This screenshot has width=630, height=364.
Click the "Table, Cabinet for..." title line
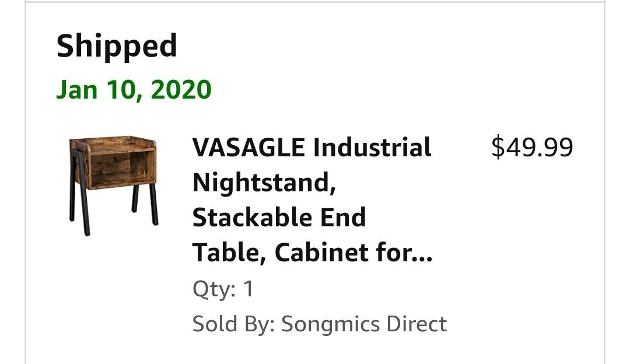pos(312,253)
